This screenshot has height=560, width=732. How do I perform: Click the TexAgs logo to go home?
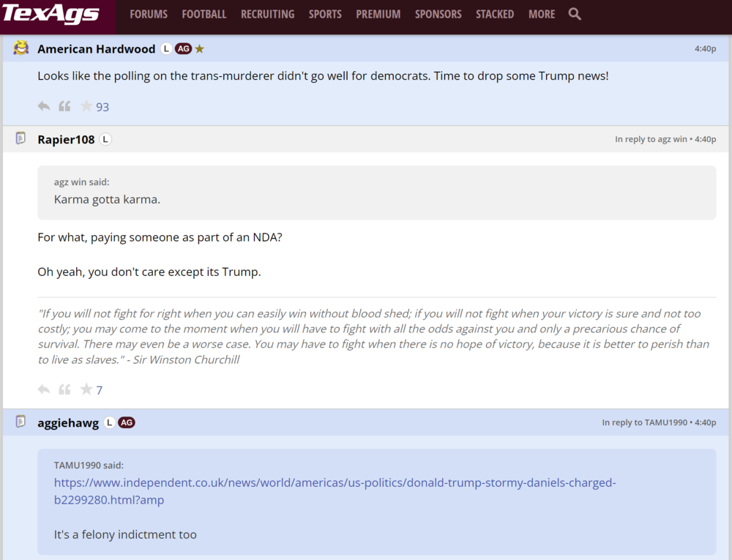[50, 14]
